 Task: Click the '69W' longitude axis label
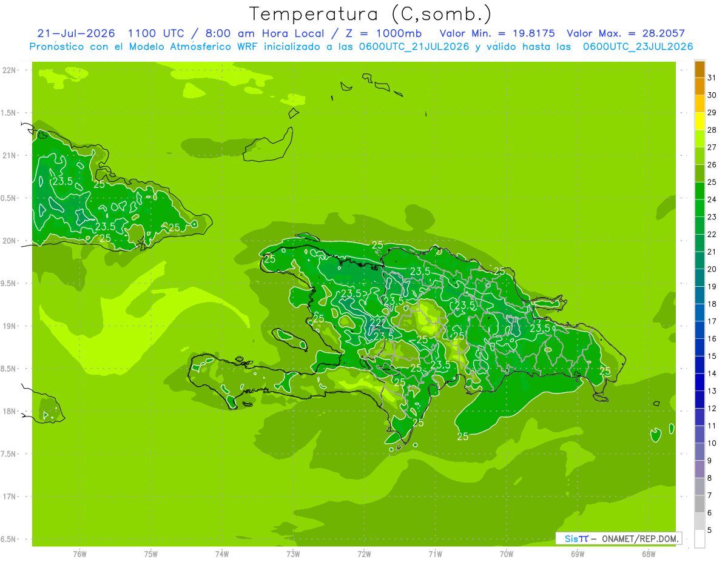coord(578,554)
